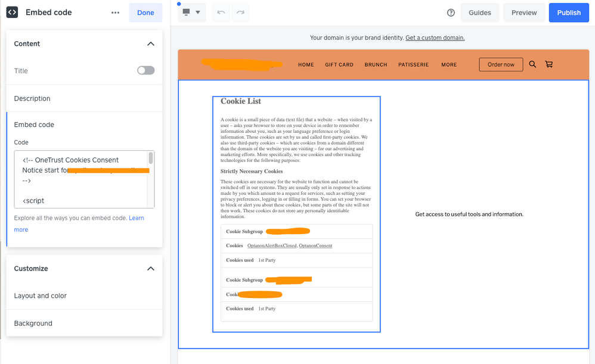Toggle the Title switch on
The image size is (595, 364).
(145, 70)
